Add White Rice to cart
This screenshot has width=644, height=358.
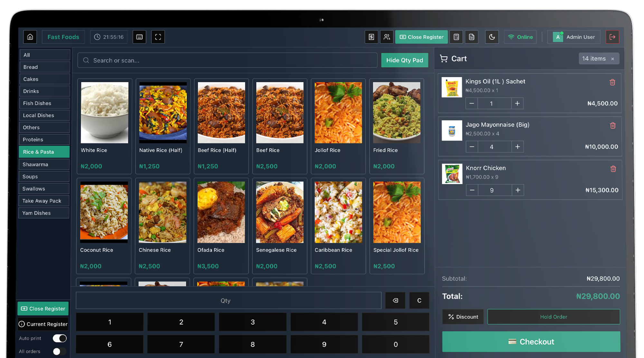tap(104, 126)
